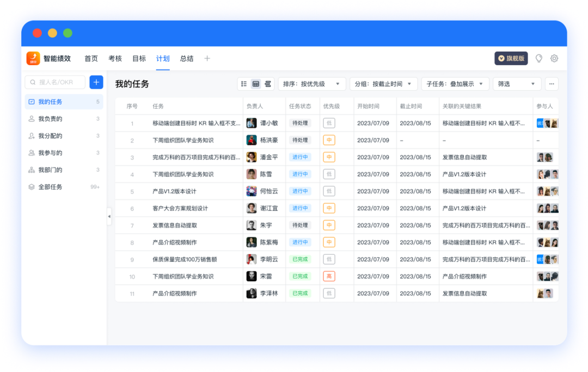588x372 pixels.
Task: Collapse the sidebar with the arrow handle
Action: 109,216
